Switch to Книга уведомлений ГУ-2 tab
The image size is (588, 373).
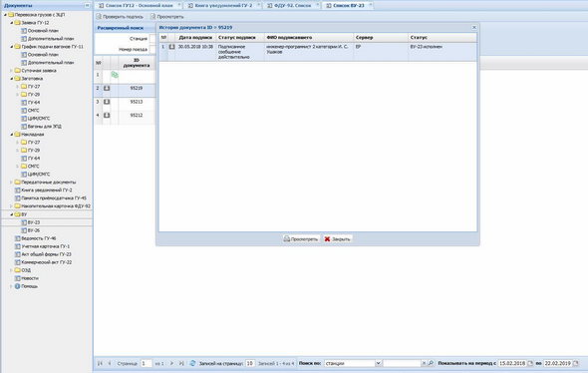pyautogui.click(x=223, y=6)
